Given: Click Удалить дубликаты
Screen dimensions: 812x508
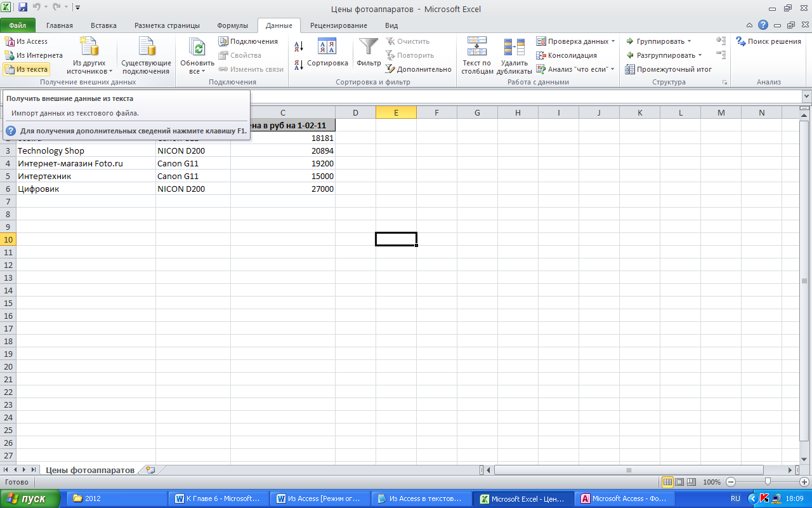Looking at the screenshot, I should pos(516,56).
